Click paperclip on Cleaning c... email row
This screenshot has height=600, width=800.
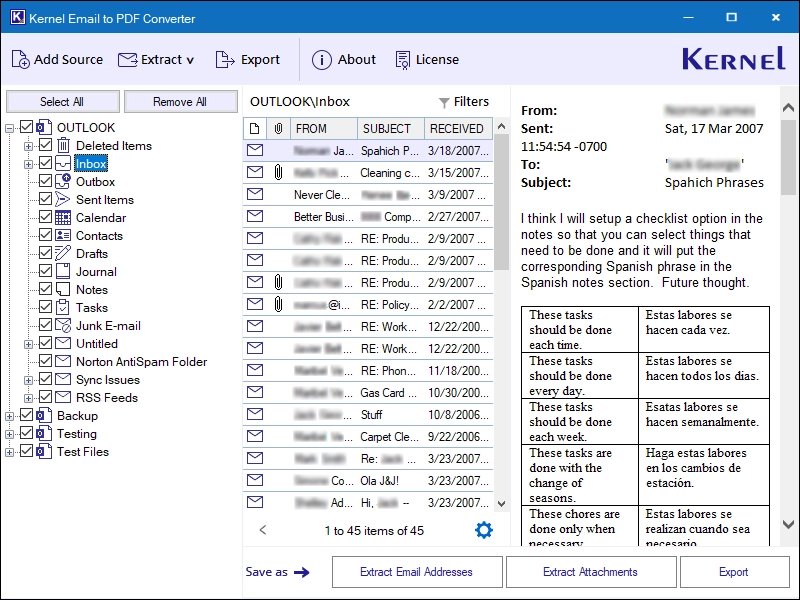tap(278, 172)
